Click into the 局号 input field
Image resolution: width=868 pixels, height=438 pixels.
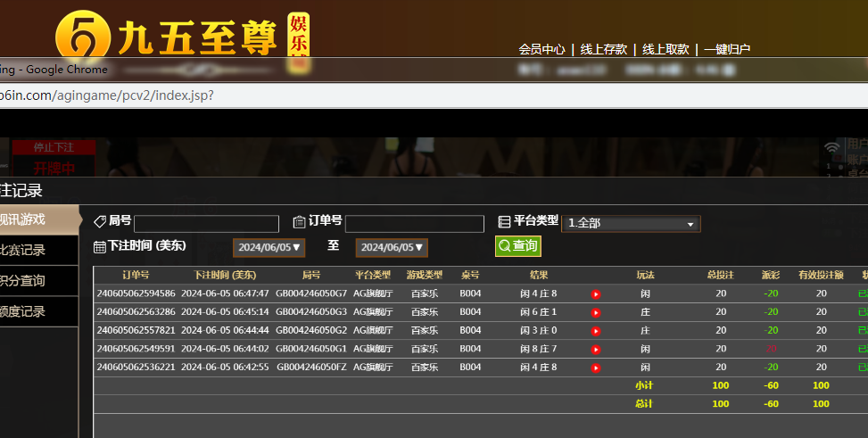point(206,224)
